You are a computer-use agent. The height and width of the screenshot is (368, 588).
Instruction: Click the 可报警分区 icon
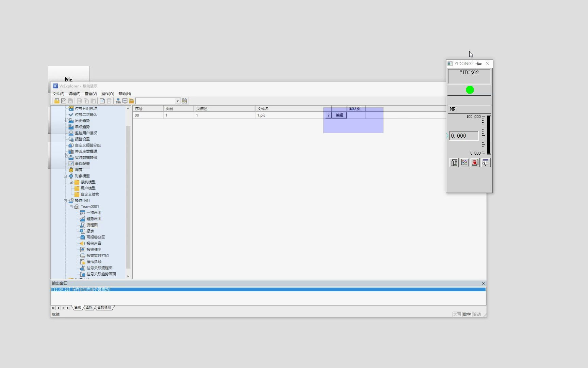[x=82, y=237]
